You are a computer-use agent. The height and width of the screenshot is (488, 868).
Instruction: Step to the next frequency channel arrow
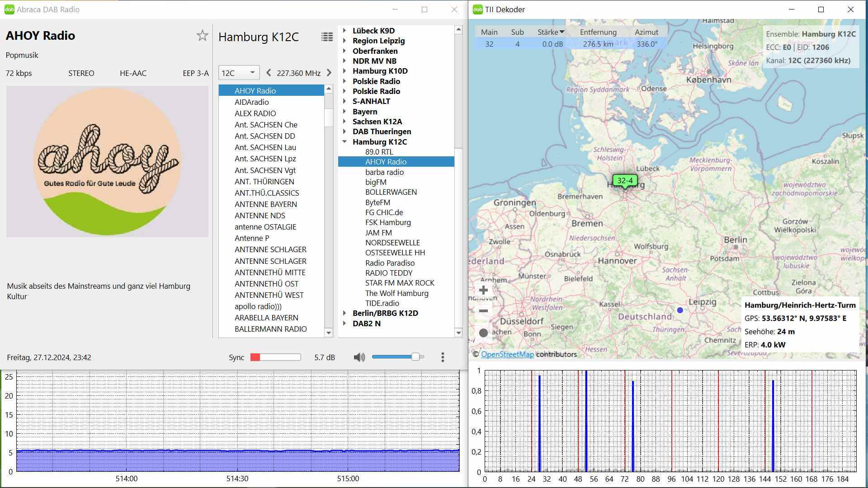[329, 73]
